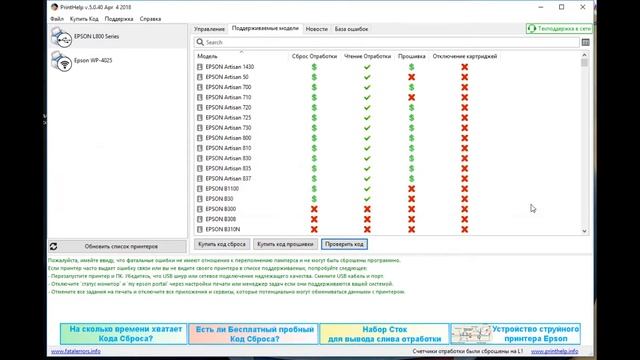Image resolution: width=640 pixels, height=360 pixels.
Task: Switch to the Поддерживаемые модели tab
Action: [265, 29]
